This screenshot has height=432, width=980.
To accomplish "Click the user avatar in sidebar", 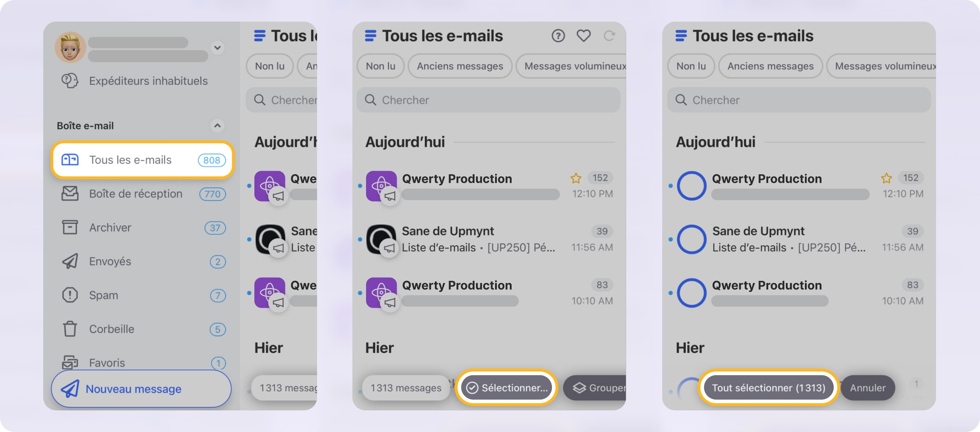I will (70, 48).
